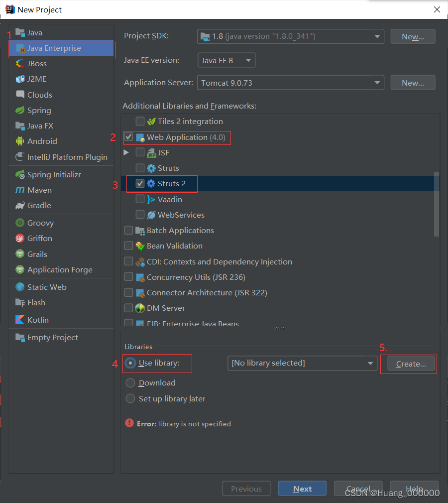448x503 pixels.
Task: Pick the Spring Initializr icon
Action: click(x=20, y=174)
